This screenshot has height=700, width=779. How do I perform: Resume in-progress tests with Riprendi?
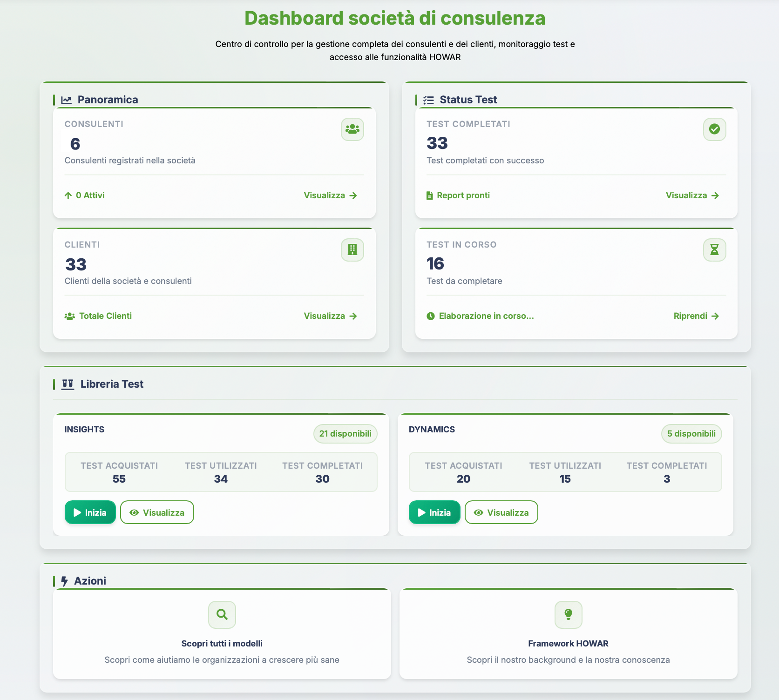coord(696,316)
